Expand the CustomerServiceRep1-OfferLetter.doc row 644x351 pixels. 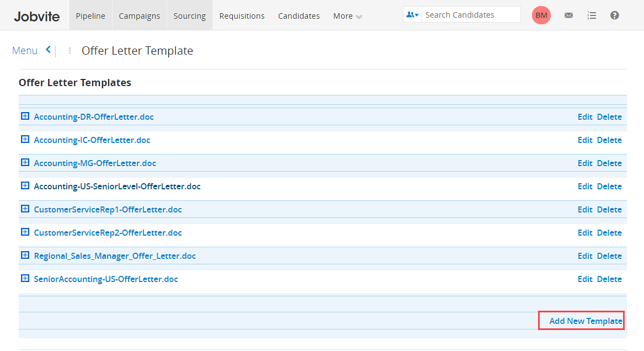coord(25,209)
